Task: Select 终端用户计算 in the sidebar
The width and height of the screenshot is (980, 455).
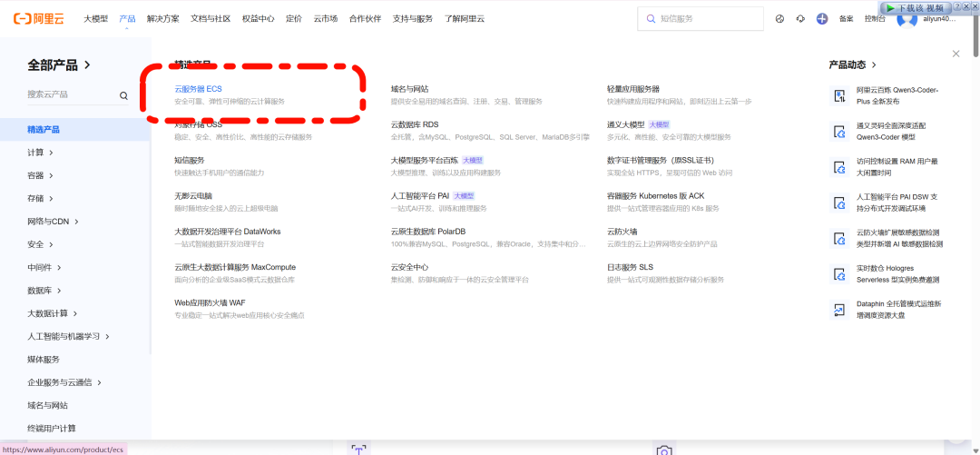Action: pyautogui.click(x=52, y=428)
